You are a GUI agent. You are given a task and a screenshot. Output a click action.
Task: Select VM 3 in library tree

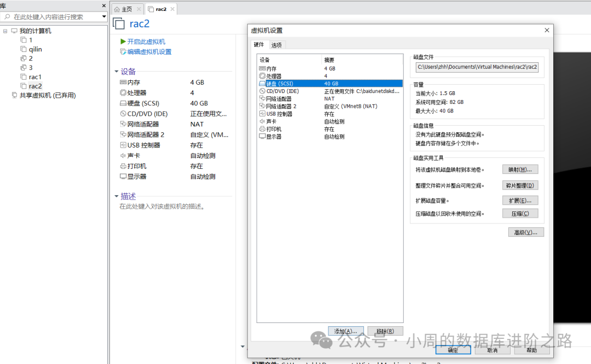point(31,67)
